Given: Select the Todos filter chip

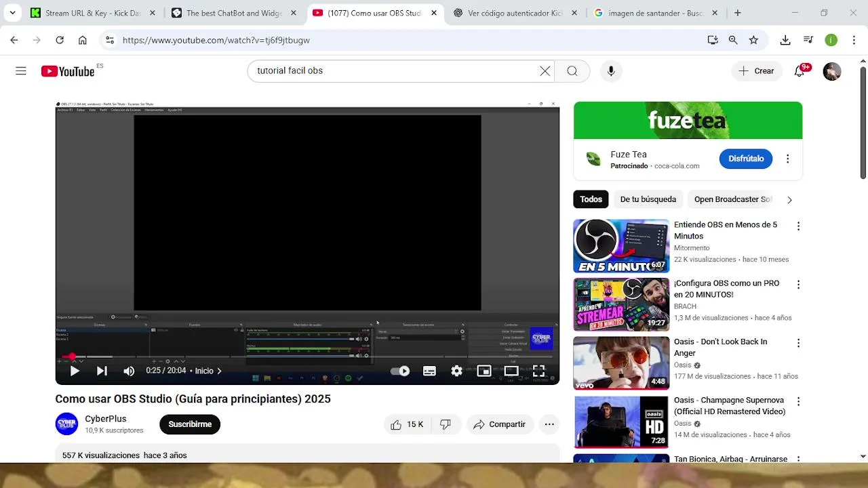Looking at the screenshot, I should [x=591, y=199].
